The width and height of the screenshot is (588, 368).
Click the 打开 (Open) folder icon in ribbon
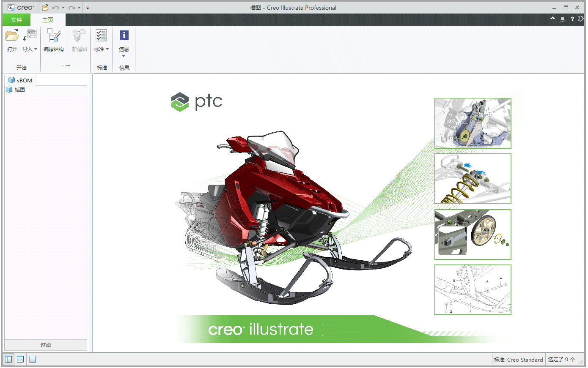tap(12, 35)
